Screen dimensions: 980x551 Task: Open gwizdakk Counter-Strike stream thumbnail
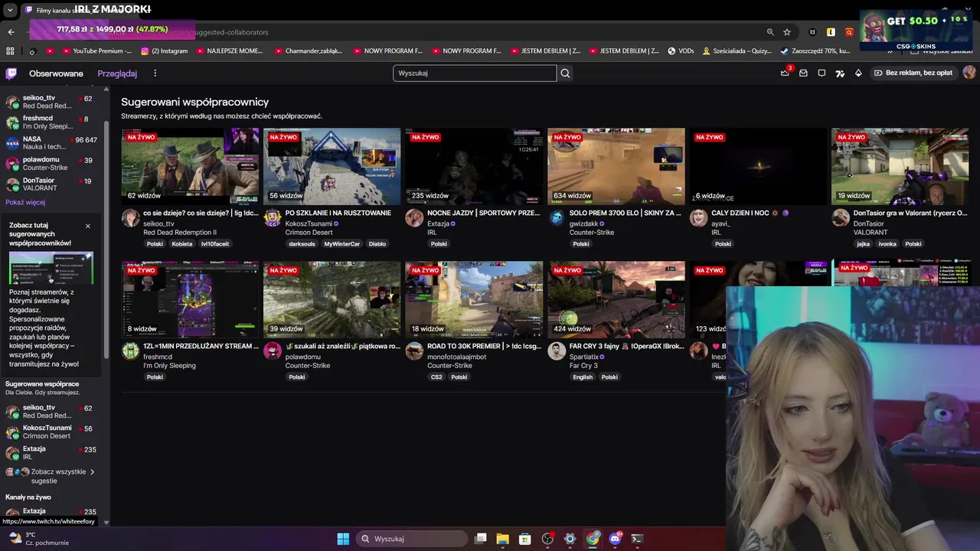pos(616,166)
